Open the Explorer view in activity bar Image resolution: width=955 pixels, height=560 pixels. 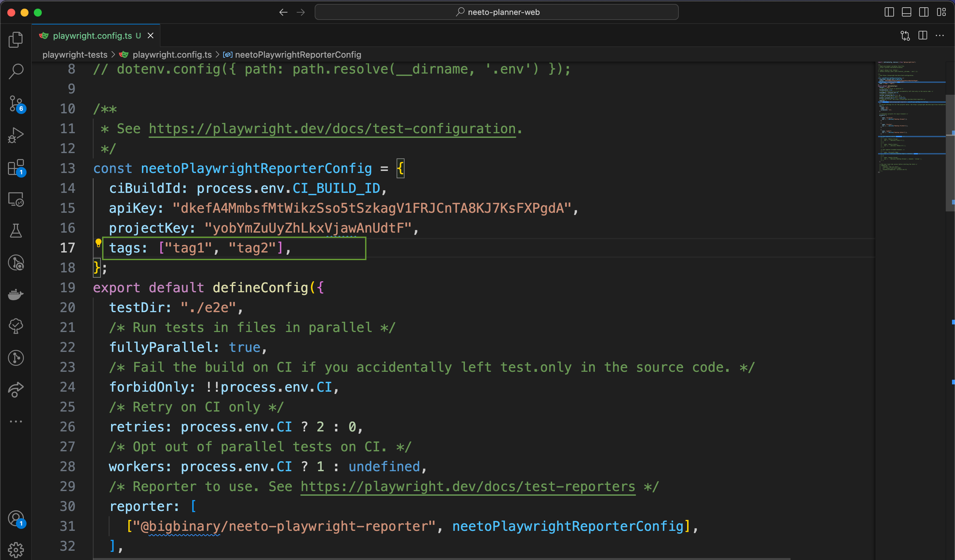tap(16, 39)
